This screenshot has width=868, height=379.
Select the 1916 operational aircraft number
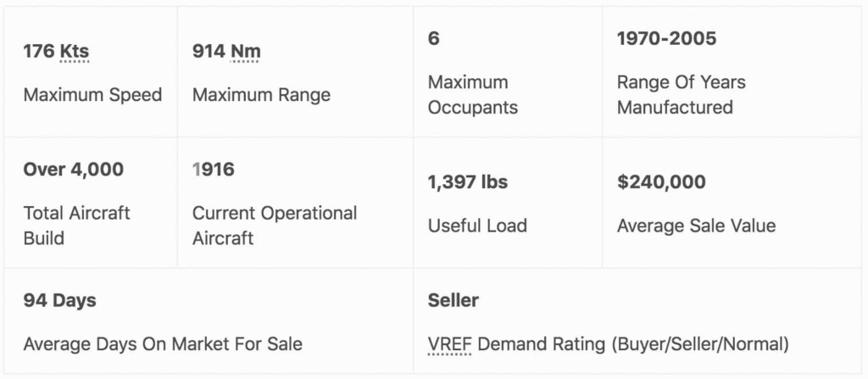pos(213,170)
